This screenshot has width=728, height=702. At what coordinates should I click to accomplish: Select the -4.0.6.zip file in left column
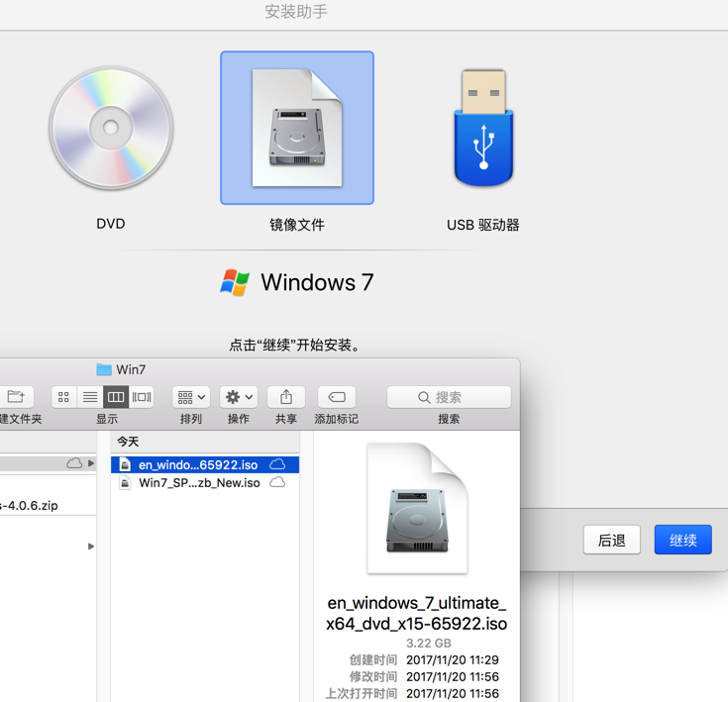coord(29,505)
